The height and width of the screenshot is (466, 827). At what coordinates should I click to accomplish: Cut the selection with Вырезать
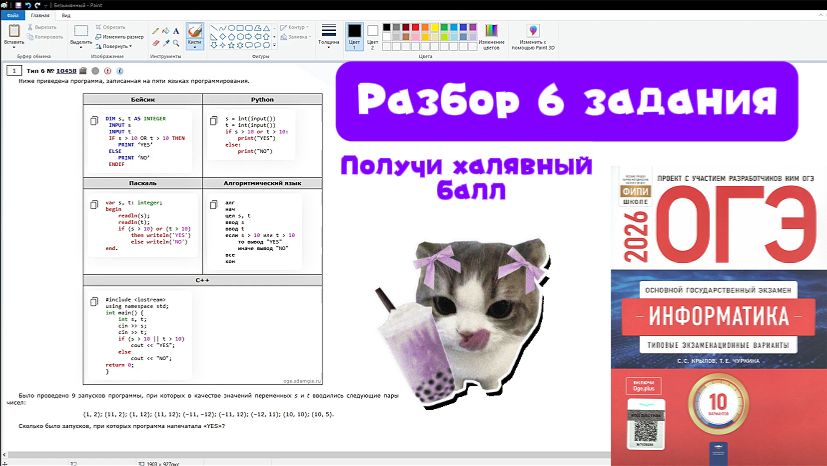pos(42,27)
